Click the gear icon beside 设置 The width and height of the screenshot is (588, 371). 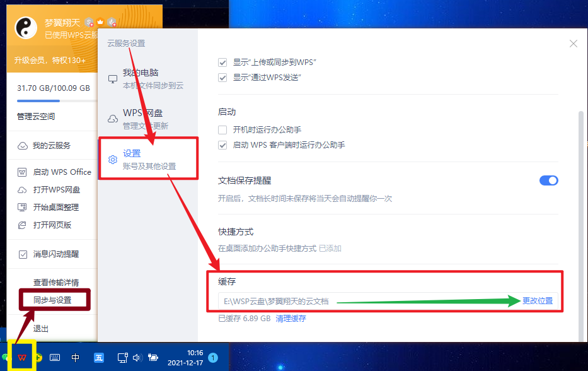(x=113, y=160)
